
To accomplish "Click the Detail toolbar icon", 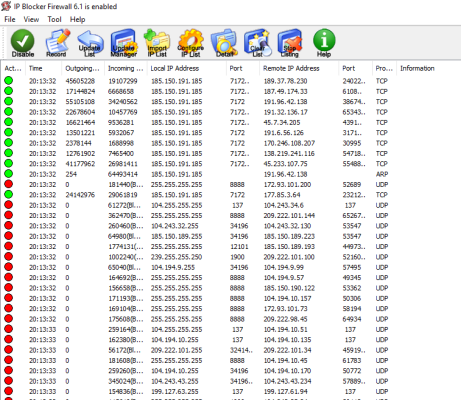I will tap(224, 43).
